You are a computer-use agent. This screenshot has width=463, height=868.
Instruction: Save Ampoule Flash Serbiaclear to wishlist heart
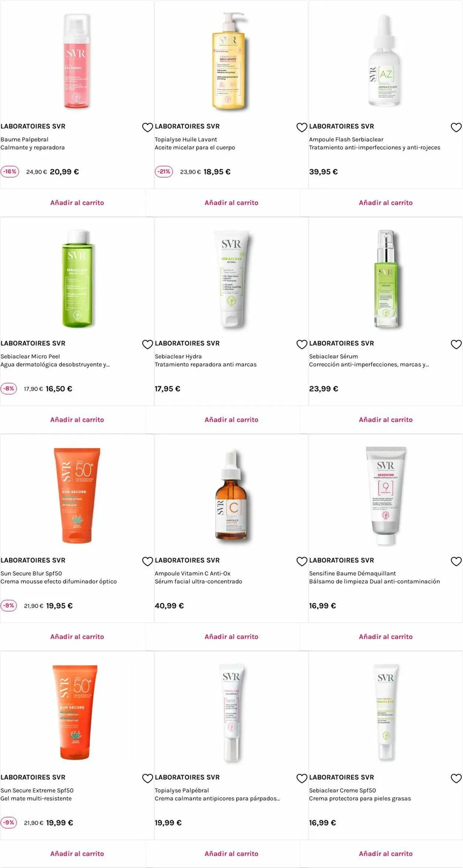(456, 127)
